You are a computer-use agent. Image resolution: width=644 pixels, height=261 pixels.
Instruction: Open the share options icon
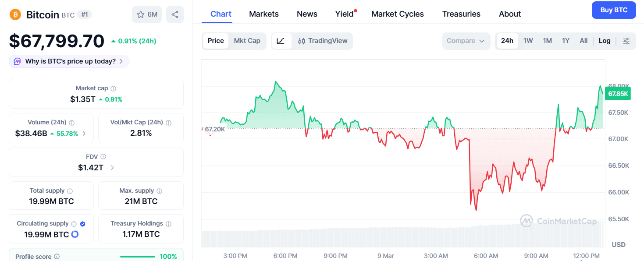point(175,14)
